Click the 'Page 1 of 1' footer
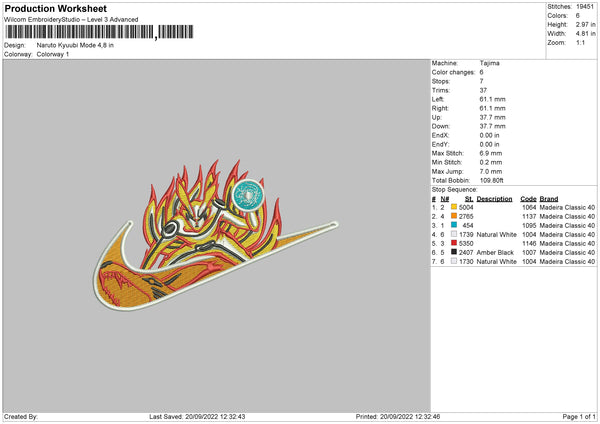The image size is (600, 424). [x=579, y=417]
